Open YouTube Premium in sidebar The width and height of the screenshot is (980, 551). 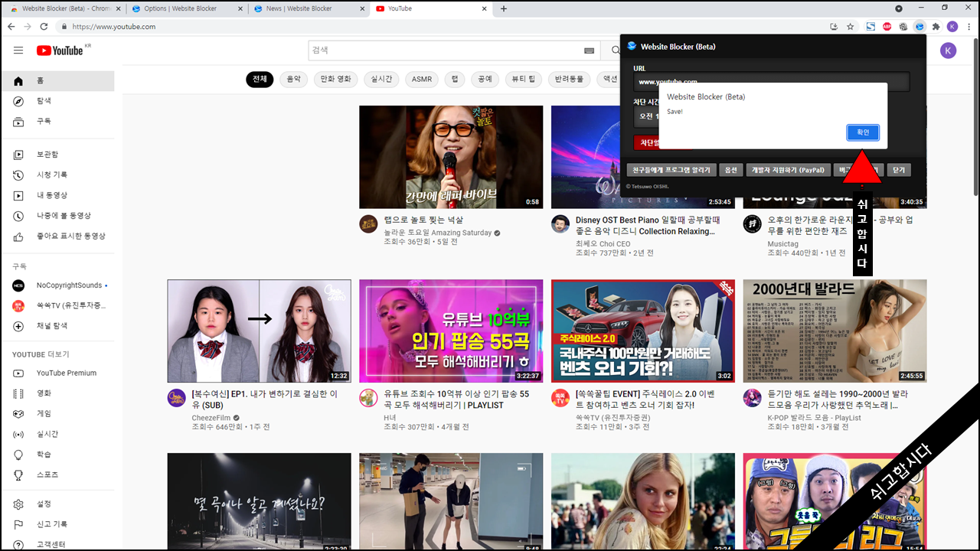(57, 373)
